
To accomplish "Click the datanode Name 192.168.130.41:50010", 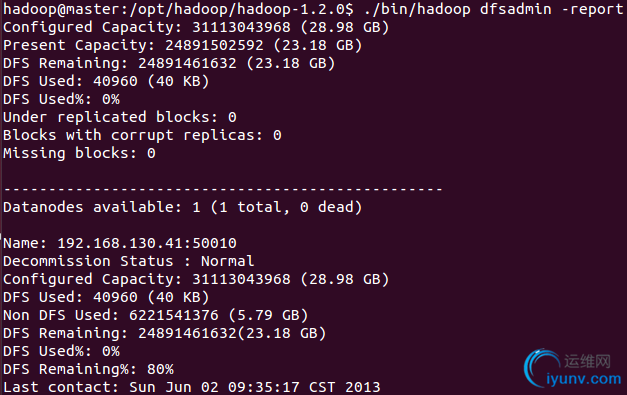I will click(120, 243).
